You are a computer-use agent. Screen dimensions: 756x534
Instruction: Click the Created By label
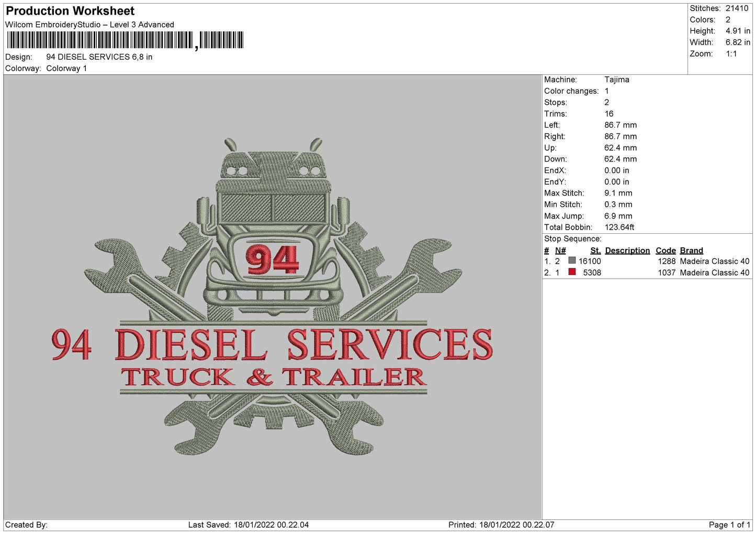point(26,525)
